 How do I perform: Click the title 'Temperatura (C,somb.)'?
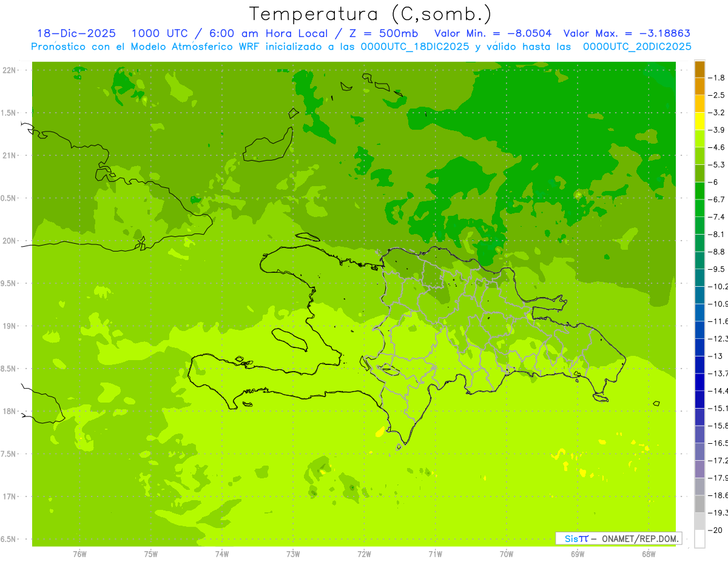pyautogui.click(x=370, y=15)
